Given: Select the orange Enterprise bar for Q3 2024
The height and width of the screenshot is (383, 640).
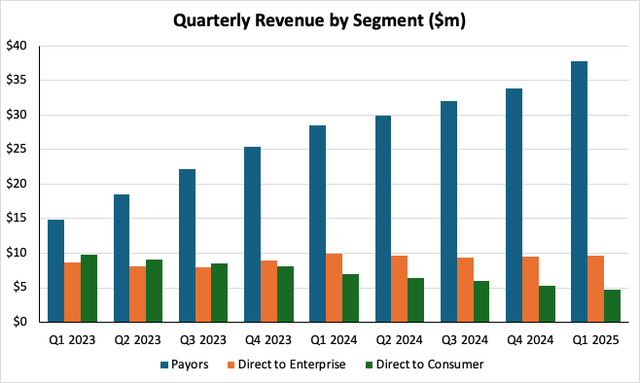Looking at the screenshot, I should tap(465, 290).
